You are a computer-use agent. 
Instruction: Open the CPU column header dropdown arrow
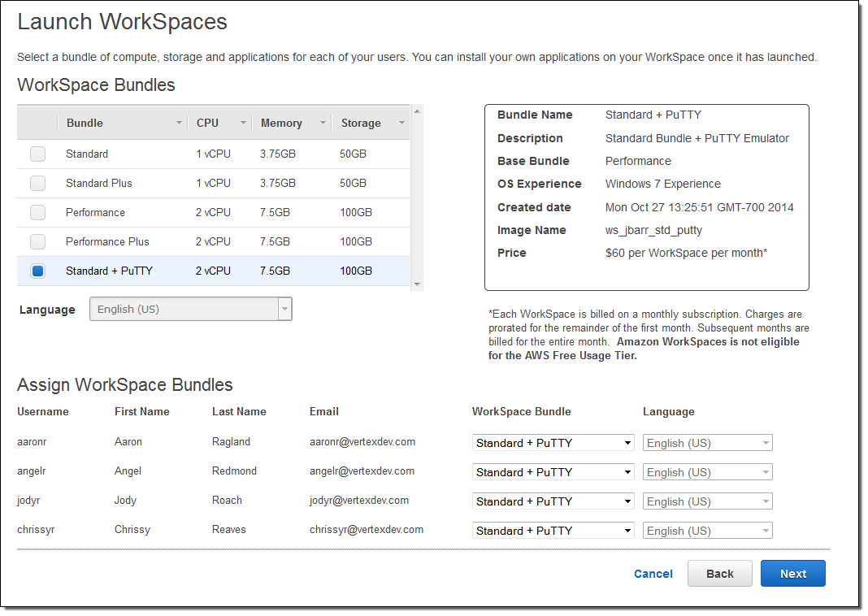pyautogui.click(x=243, y=123)
